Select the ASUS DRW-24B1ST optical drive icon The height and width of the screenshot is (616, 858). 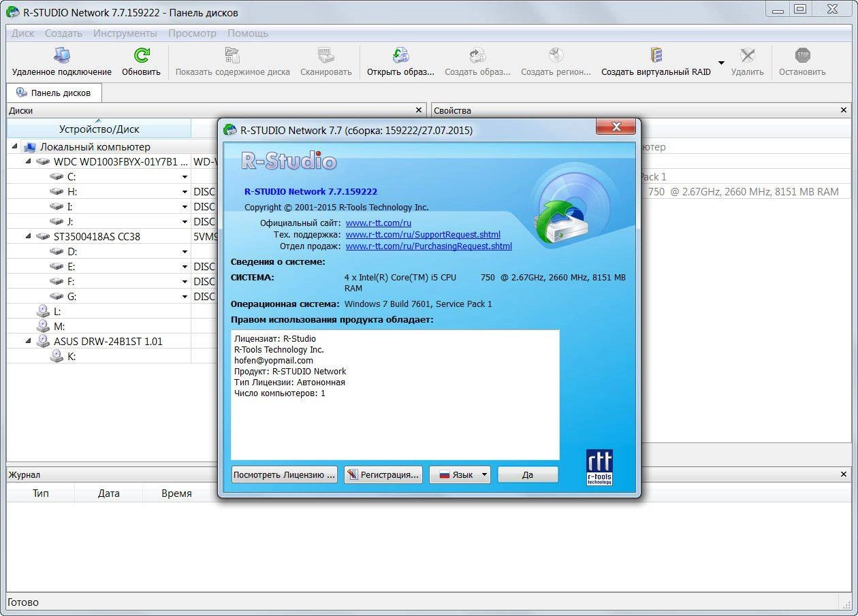[43, 342]
